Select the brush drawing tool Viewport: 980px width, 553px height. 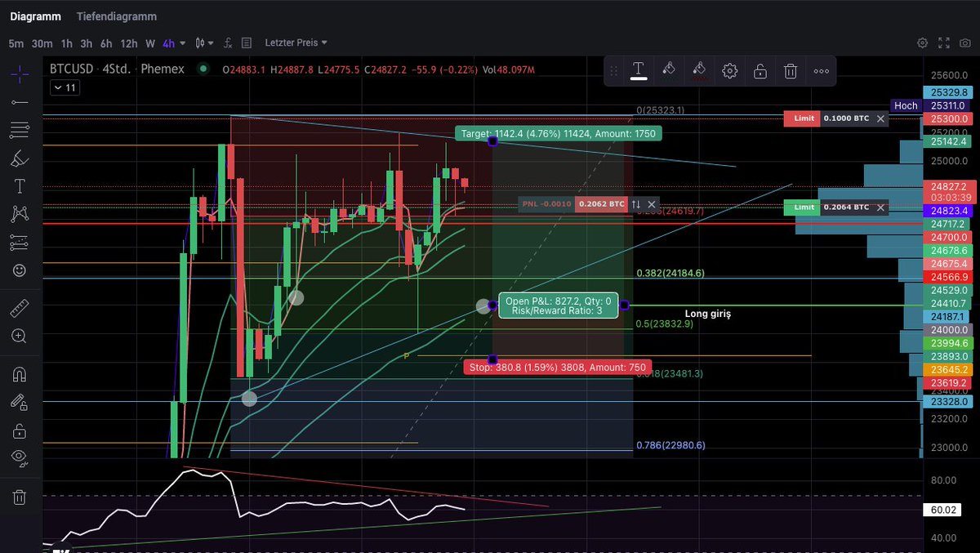[20, 158]
